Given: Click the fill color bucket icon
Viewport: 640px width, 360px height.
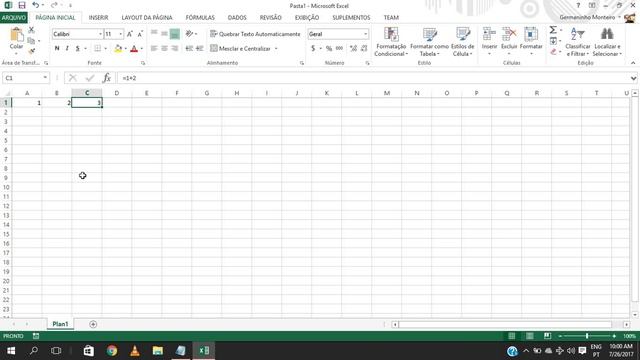Looking at the screenshot, I should tap(118, 49).
